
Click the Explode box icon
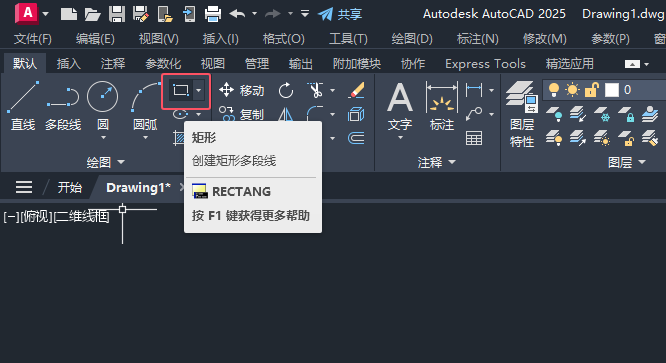(x=356, y=114)
